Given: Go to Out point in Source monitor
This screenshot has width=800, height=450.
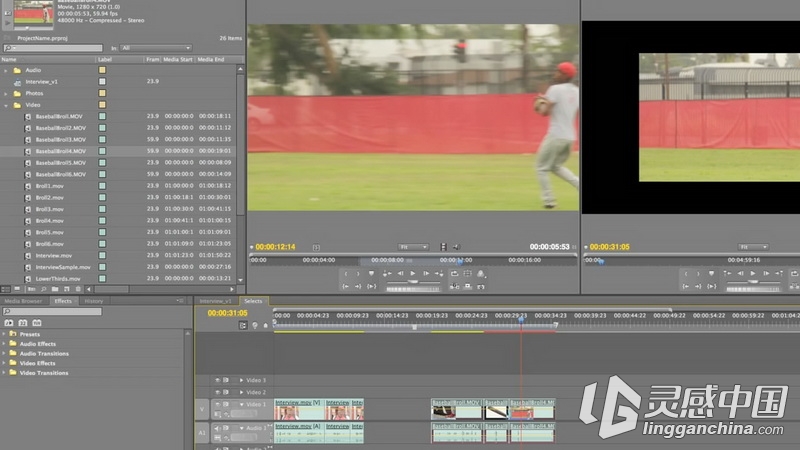Looking at the screenshot, I should point(358,287).
